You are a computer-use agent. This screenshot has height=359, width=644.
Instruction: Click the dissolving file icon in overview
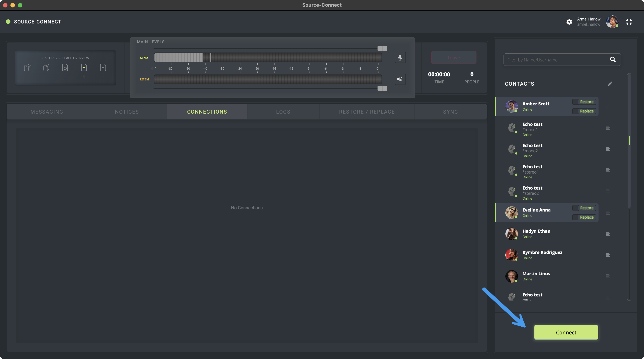[27, 67]
